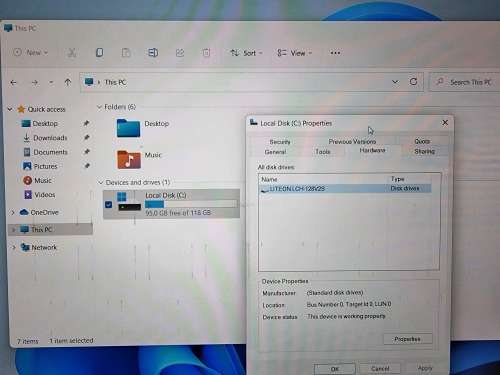Uncheck the Local Disk (C:) selection checkbox

click(x=108, y=204)
